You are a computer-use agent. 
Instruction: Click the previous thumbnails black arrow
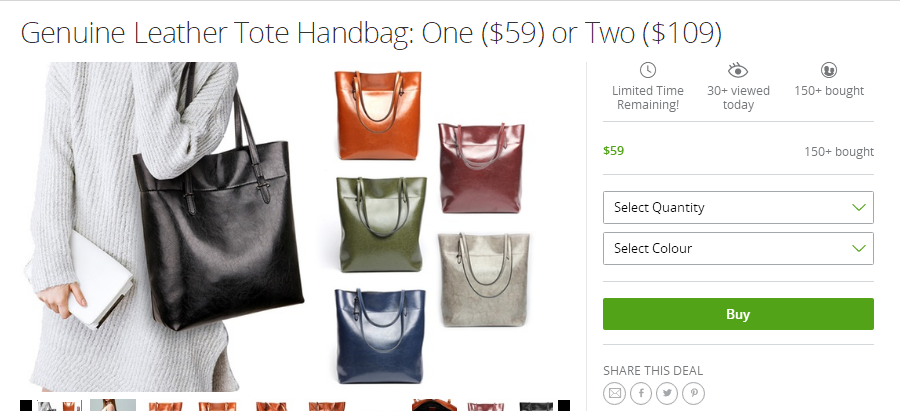26,405
